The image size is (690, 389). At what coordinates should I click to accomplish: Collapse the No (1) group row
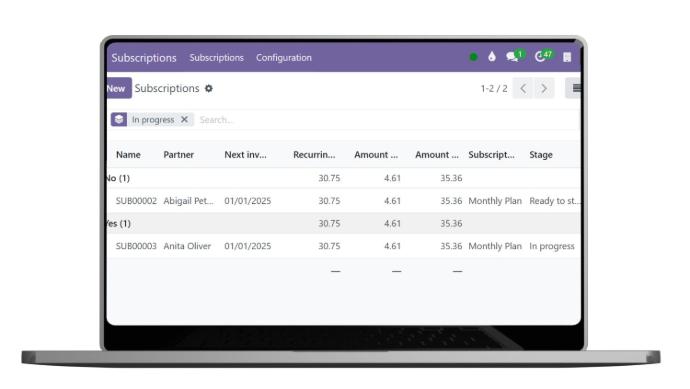[x=343, y=178]
